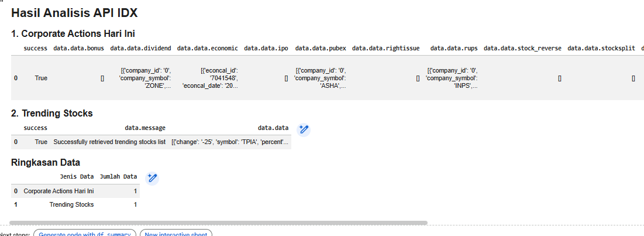
Task: Click the 'True' cell in Corporate Actions table
Action: [x=41, y=78]
